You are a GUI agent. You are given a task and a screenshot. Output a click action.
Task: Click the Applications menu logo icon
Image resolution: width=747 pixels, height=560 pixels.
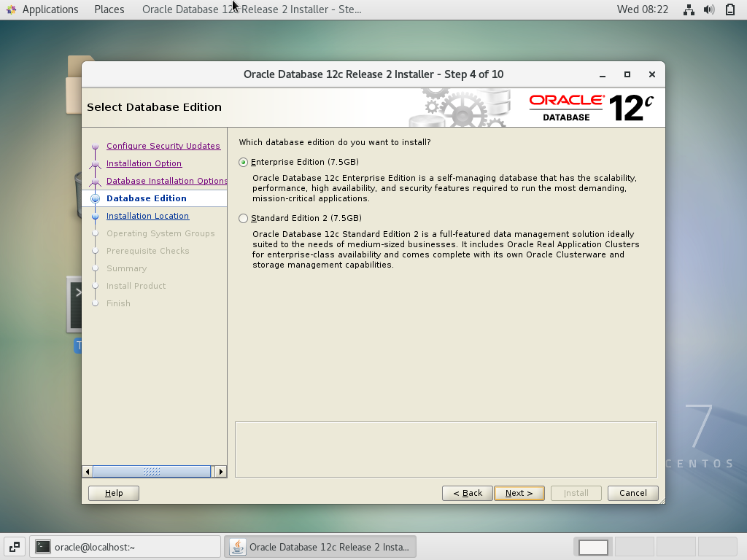[11, 9]
